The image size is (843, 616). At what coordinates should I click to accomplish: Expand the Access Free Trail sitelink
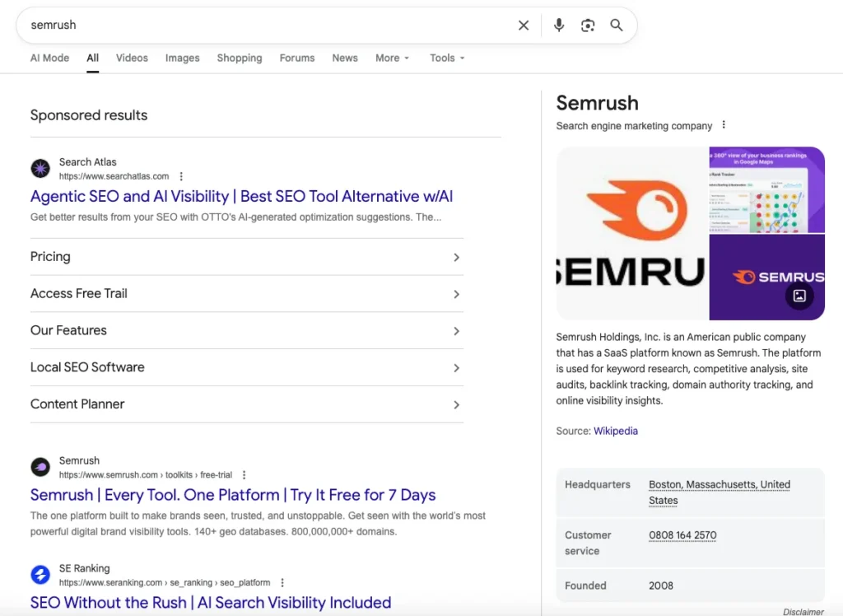[x=247, y=294]
